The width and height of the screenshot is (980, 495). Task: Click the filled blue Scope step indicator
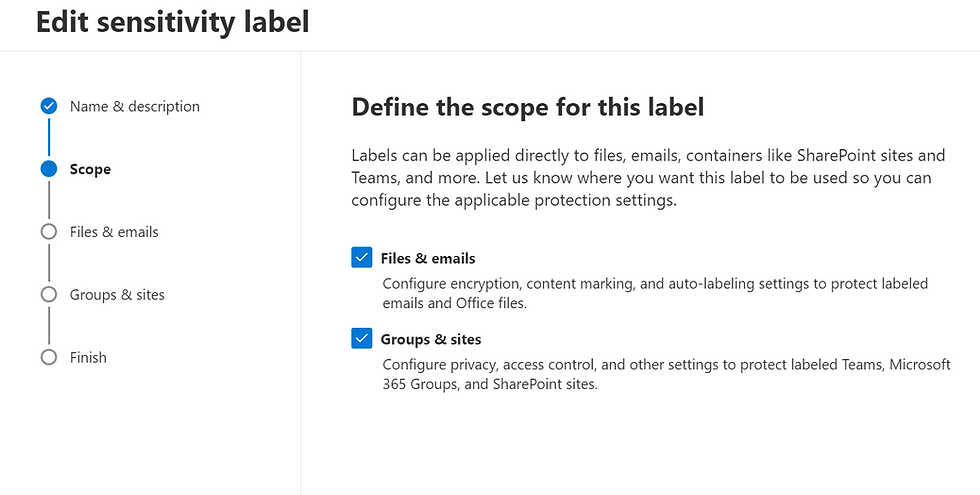point(49,169)
